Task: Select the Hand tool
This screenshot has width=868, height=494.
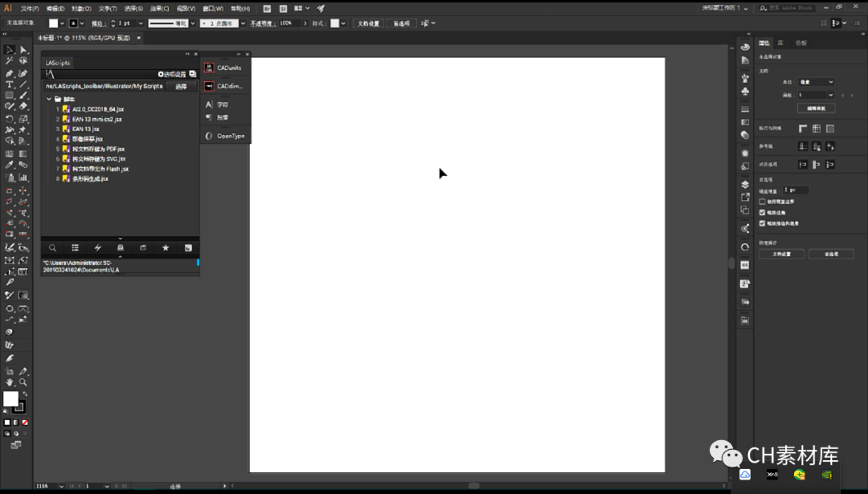Action: 10,382
